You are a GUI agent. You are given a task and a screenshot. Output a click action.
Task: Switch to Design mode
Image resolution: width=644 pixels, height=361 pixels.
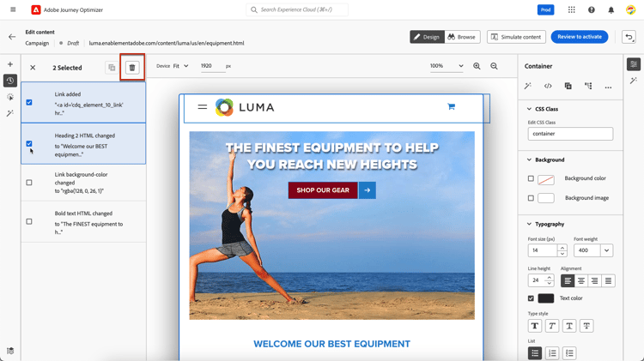427,37
